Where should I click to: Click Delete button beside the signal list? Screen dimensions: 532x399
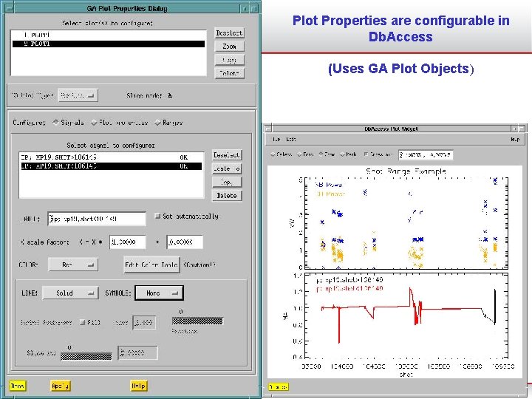[227, 195]
